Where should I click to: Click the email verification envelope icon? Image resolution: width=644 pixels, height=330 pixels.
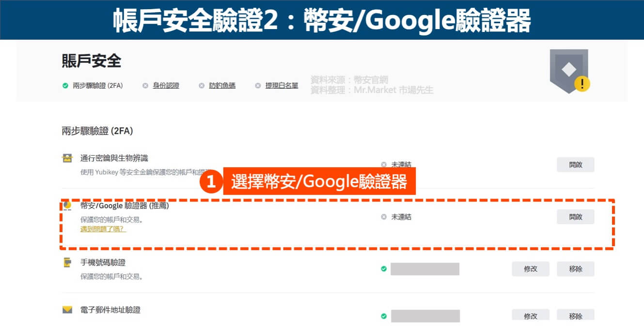(67, 310)
